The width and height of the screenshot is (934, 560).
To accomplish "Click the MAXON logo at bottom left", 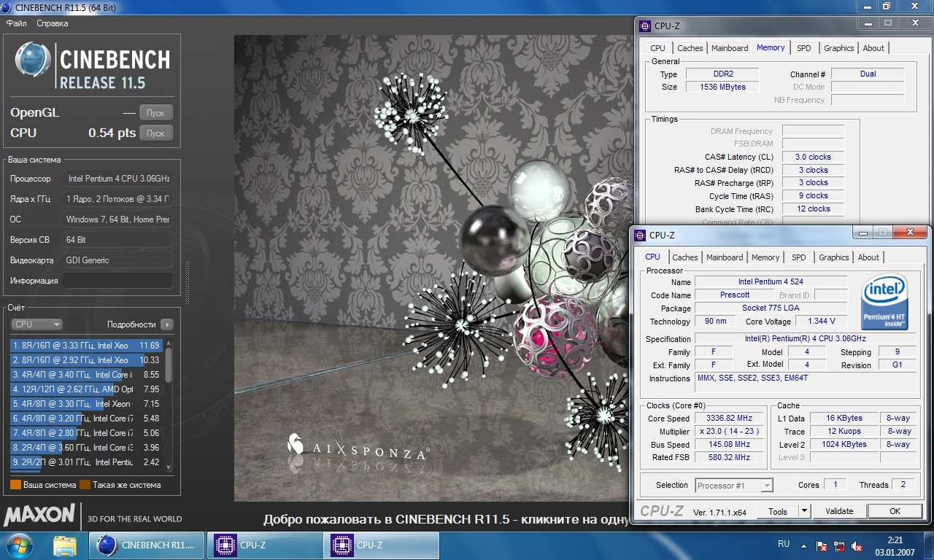I will [x=39, y=516].
